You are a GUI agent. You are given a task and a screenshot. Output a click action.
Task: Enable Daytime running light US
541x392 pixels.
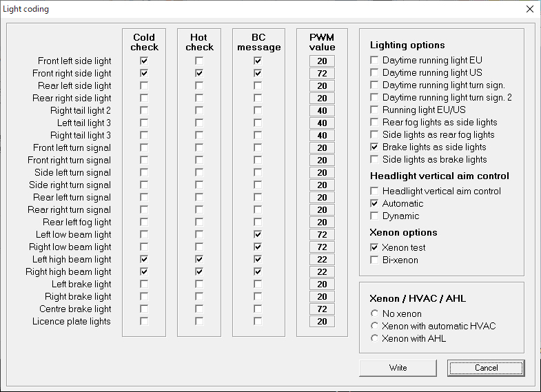(x=374, y=73)
